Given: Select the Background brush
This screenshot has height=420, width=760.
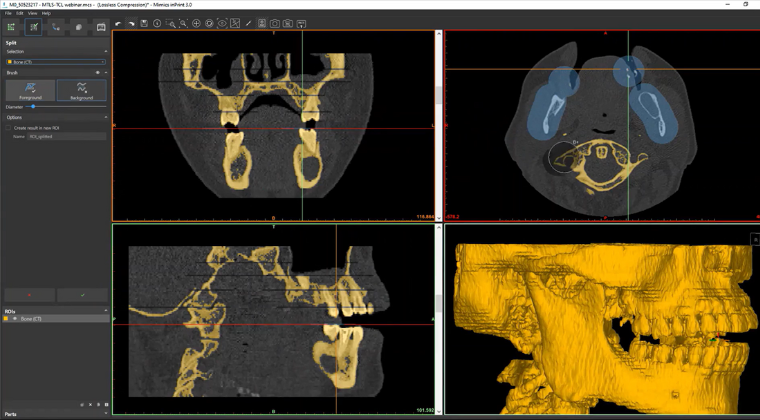Looking at the screenshot, I should pyautogui.click(x=81, y=91).
